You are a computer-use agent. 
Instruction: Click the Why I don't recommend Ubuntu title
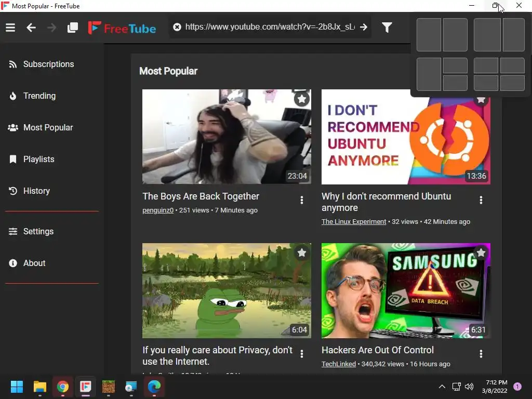386,202
